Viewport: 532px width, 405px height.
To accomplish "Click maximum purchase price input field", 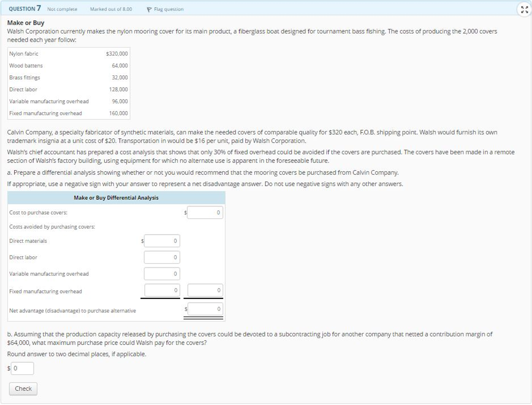I will (x=22, y=368).
